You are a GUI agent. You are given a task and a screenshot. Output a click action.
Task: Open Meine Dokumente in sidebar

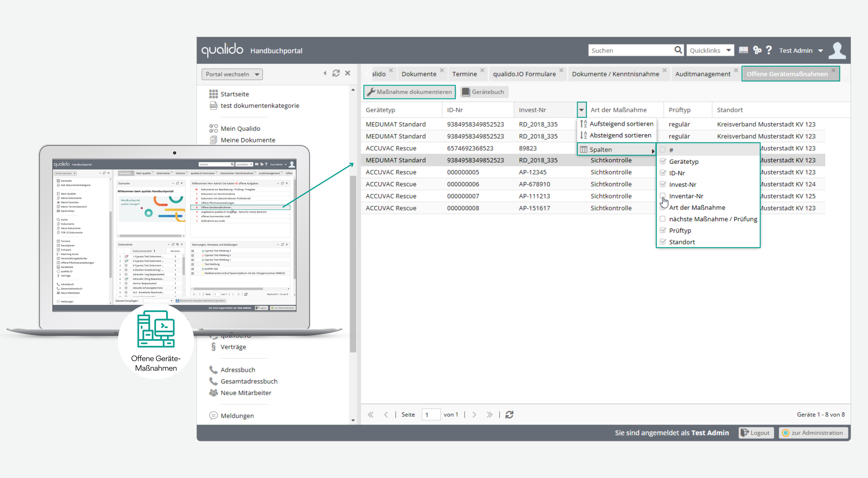coord(248,140)
